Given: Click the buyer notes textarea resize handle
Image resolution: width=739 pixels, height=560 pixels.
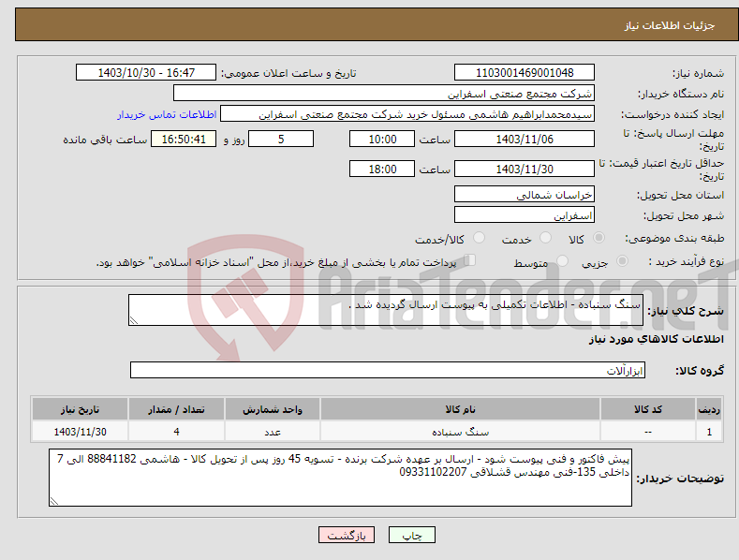Looking at the screenshot, I should click(x=54, y=501).
